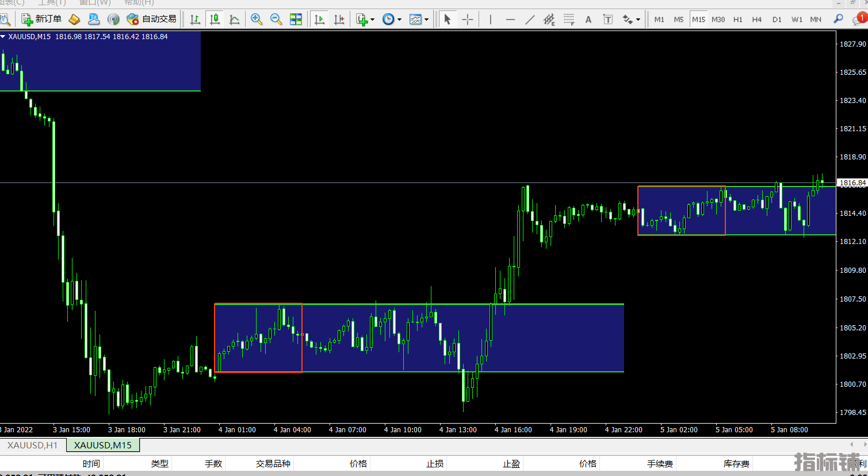The height and width of the screenshot is (476, 868).
Task: Open the Market Watch book icon
Action: [74, 19]
